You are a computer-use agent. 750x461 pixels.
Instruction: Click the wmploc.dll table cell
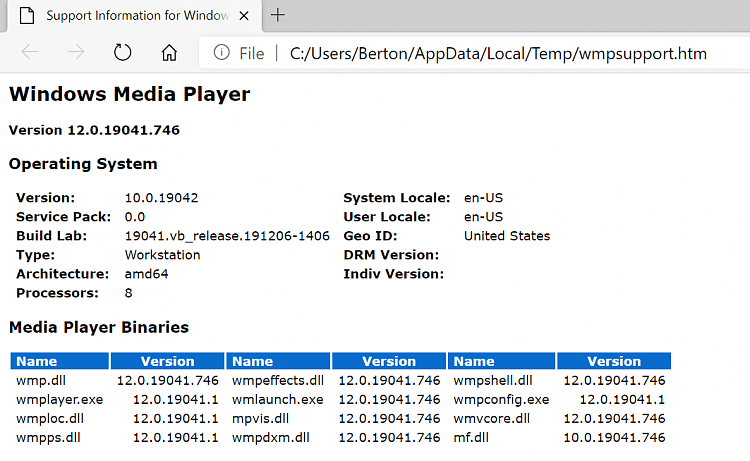coord(49,419)
